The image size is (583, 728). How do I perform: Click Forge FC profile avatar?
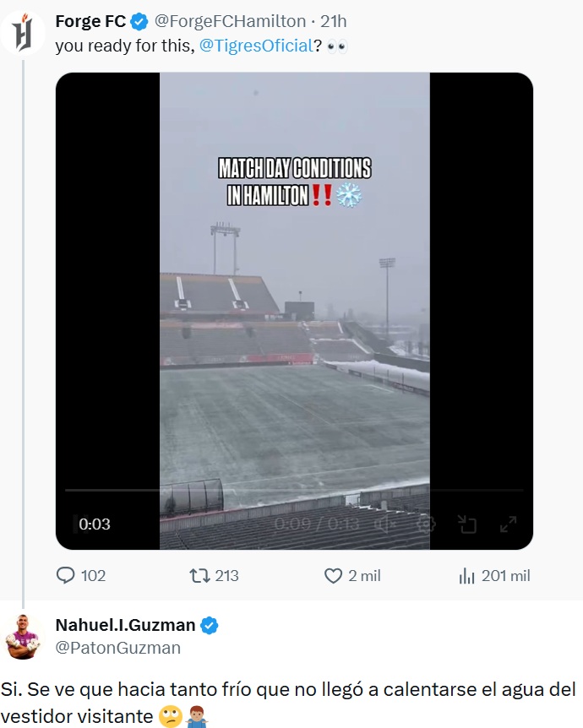coord(23,34)
